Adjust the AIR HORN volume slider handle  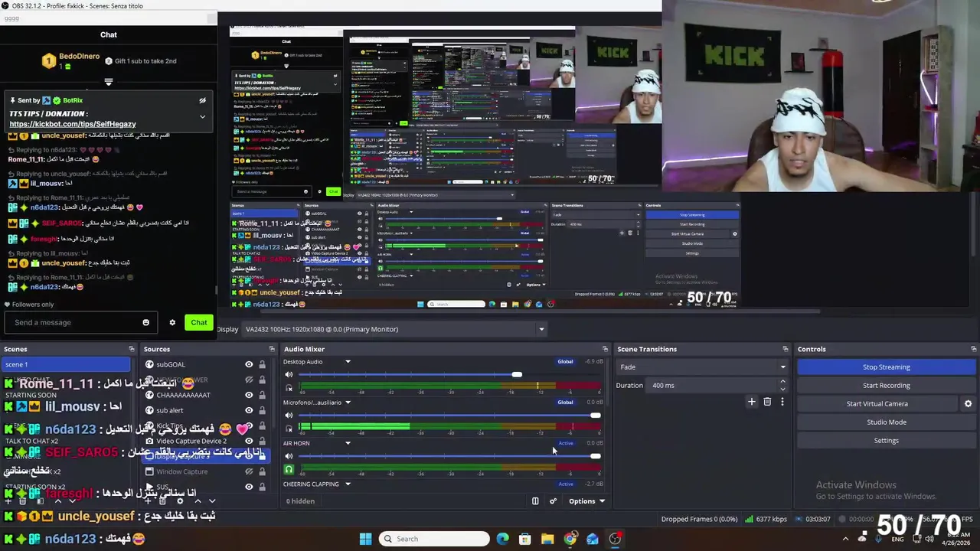coord(596,456)
